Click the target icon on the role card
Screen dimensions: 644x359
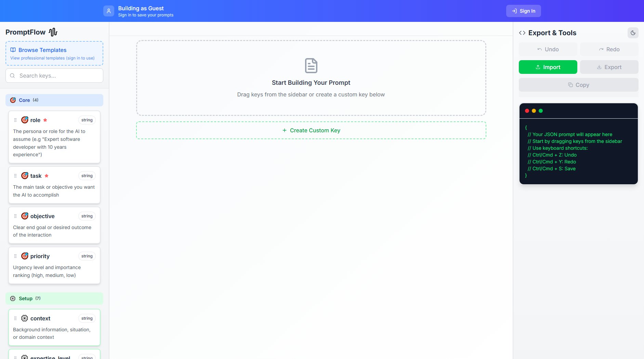click(x=25, y=120)
